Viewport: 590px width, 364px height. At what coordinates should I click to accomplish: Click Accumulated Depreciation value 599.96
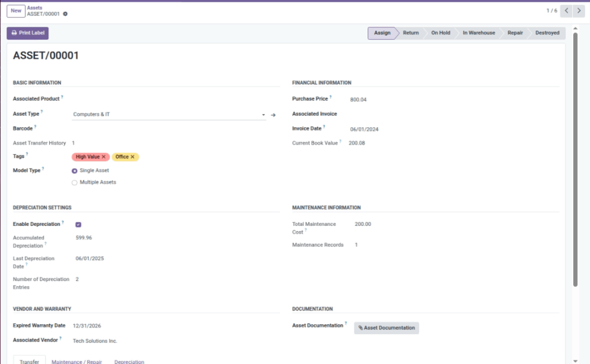[x=84, y=238]
